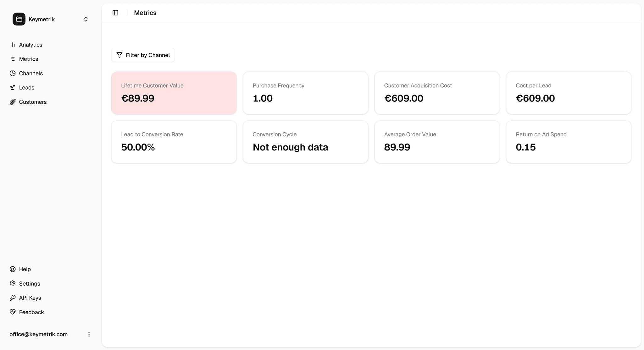Viewport: 644px width, 350px height.
Task: Click the Leads sprout icon
Action: pos(13,88)
